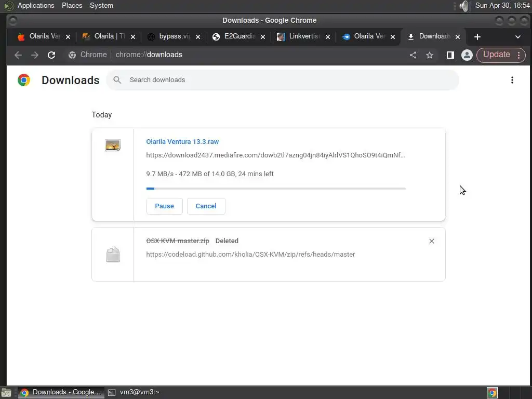This screenshot has height=399, width=532.
Task: Bookmark this tab with the star icon
Action: click(x=430, y=55)
